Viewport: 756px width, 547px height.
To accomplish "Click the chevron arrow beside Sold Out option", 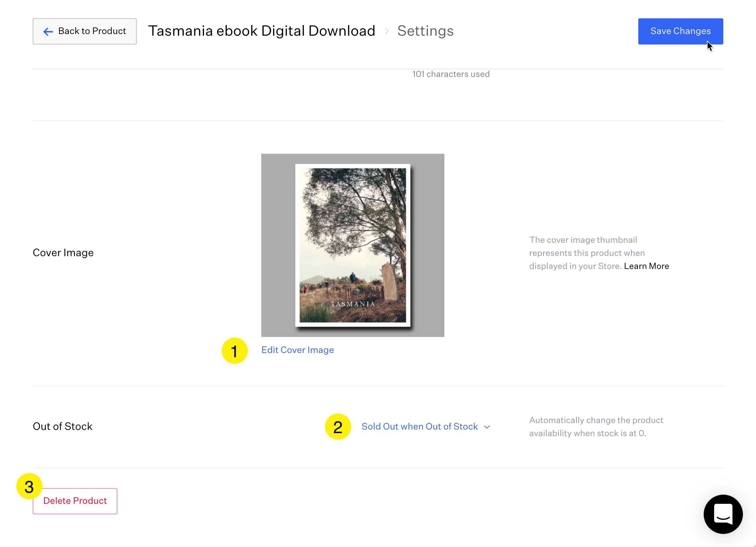I will coord(487,427).
